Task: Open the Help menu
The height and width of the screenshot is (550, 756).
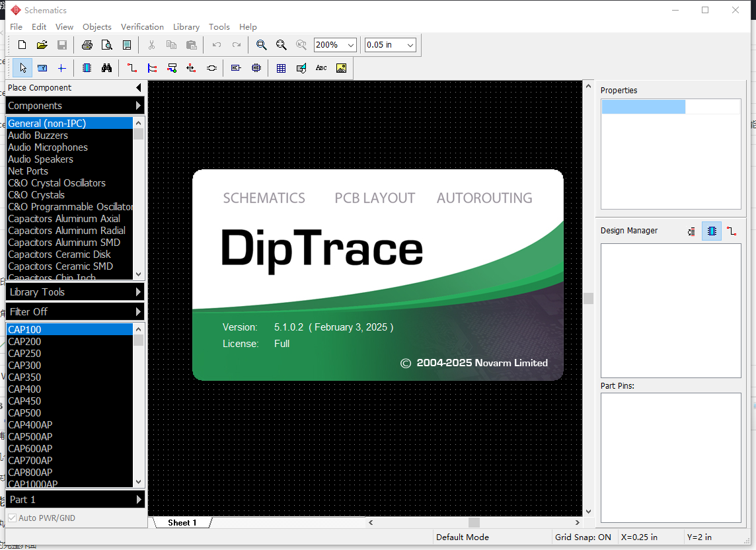Action: click(248, 27)
